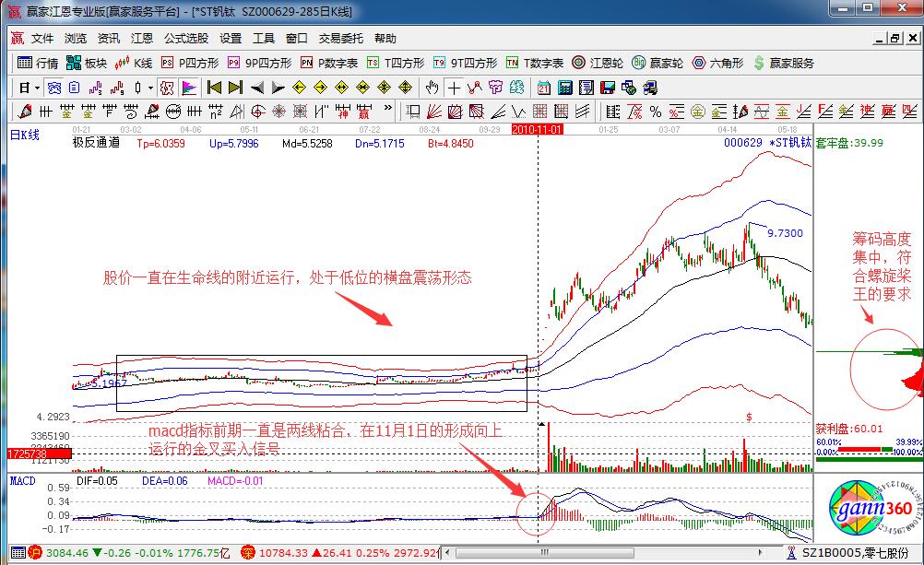Switch to K线 candlestick chart
This screenshot has height=565, width=924.
(134, 64)
